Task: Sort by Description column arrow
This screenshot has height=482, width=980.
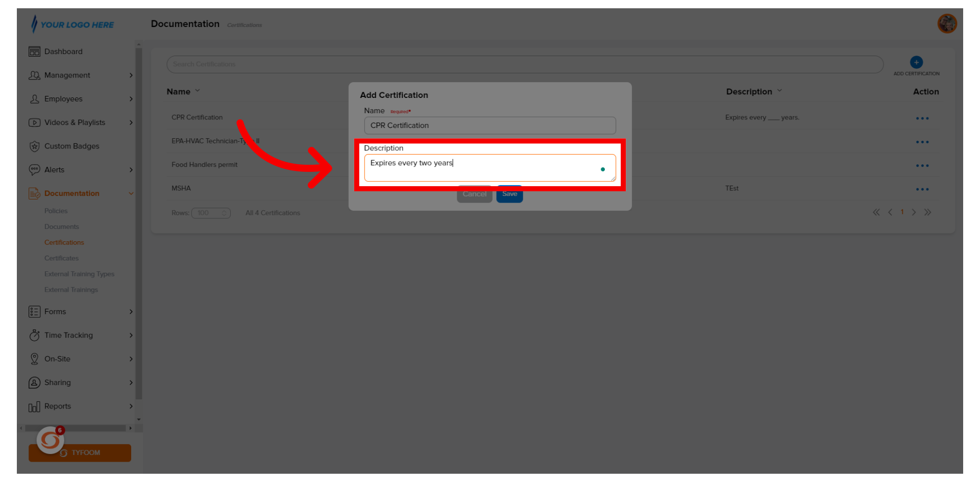Action: (x=779, y=91)
